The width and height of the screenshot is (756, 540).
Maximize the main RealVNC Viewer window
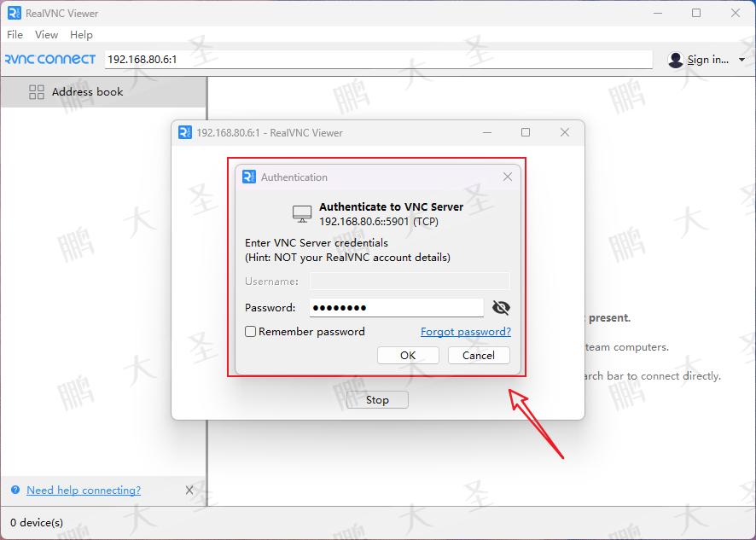[x=696, y=13]
